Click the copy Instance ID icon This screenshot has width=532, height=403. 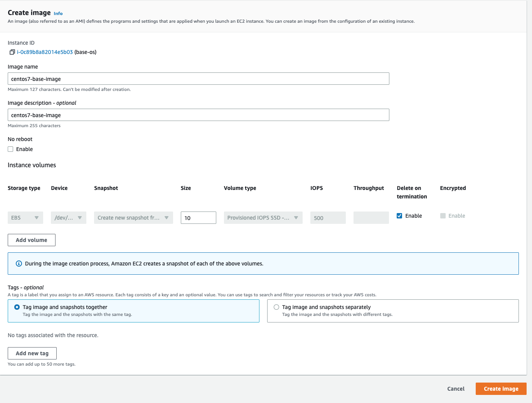(12, 52)
